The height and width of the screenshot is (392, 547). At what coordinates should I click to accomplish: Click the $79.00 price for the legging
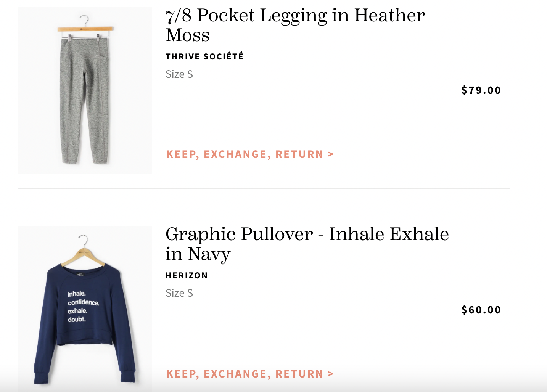click(x=481, y=90)
